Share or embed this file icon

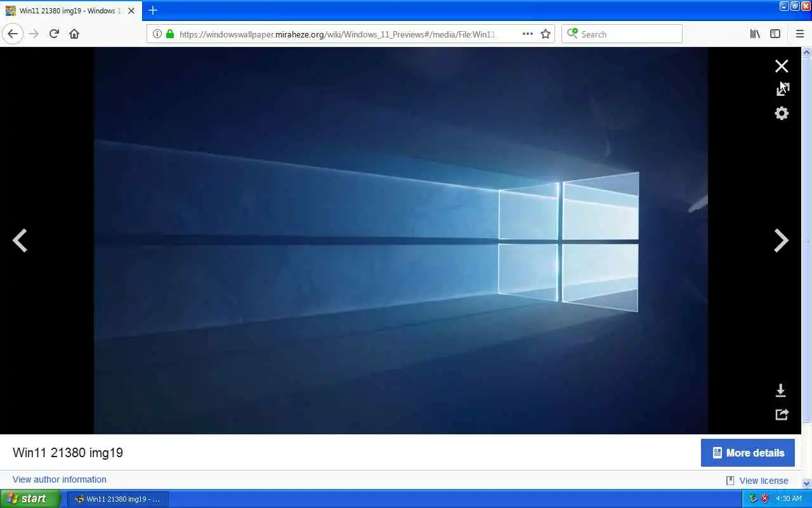(x=782, y=414)
